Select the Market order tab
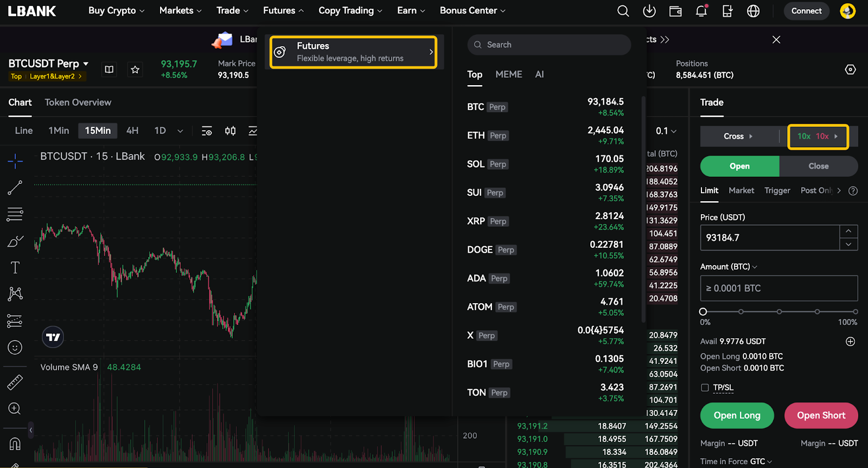 (741, 190)
